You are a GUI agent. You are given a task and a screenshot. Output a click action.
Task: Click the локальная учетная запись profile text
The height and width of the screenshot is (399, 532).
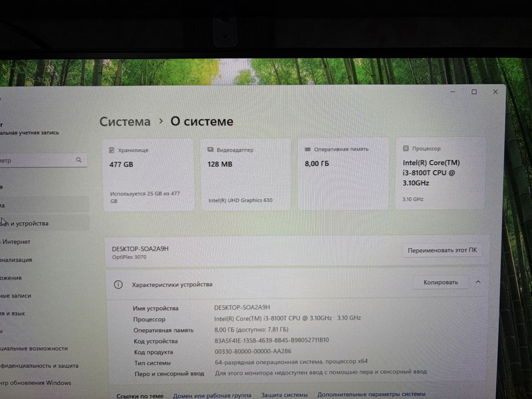point(29,133)
